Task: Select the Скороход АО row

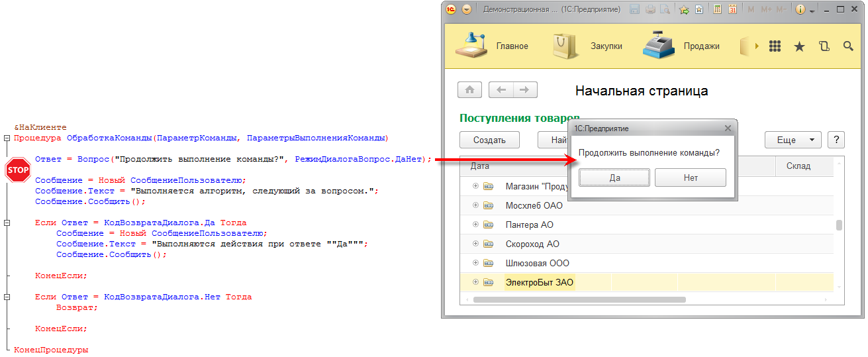Action: 647,244
